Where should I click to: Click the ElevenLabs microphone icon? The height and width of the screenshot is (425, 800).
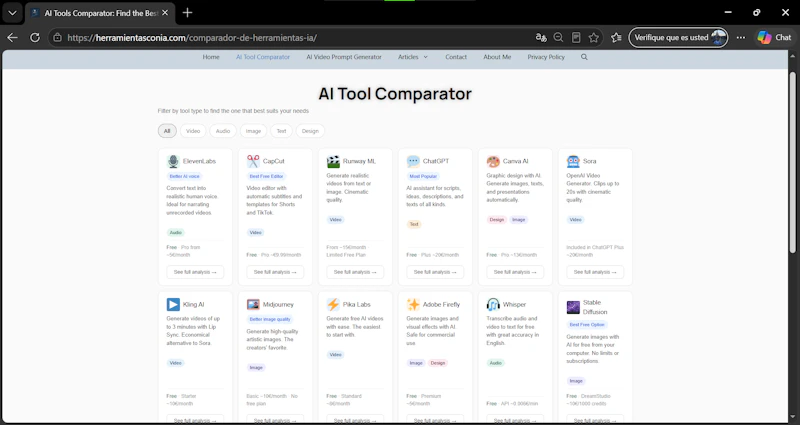173,161
